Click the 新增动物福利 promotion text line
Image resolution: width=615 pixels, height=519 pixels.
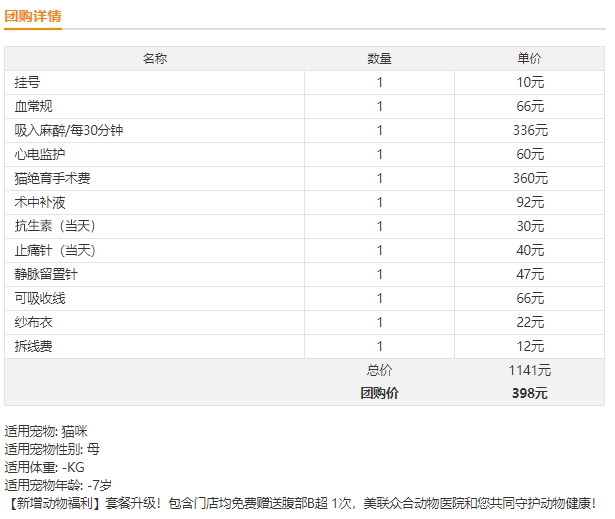[301, 503]
